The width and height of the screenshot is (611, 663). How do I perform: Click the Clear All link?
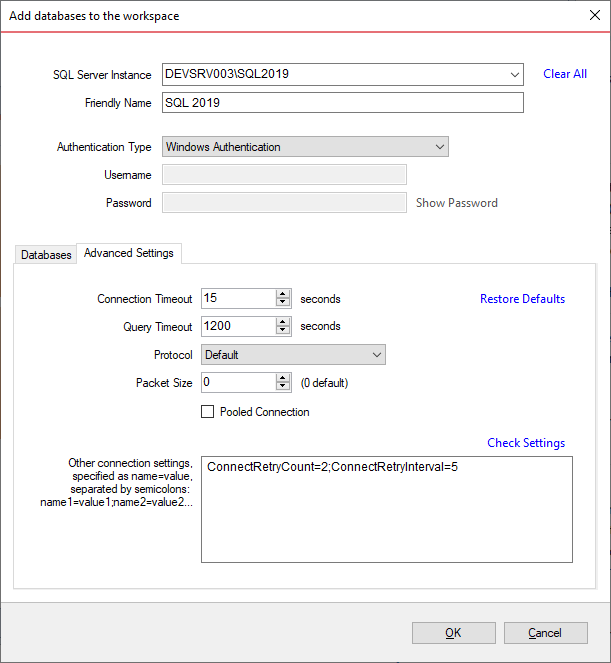point(564,74)
